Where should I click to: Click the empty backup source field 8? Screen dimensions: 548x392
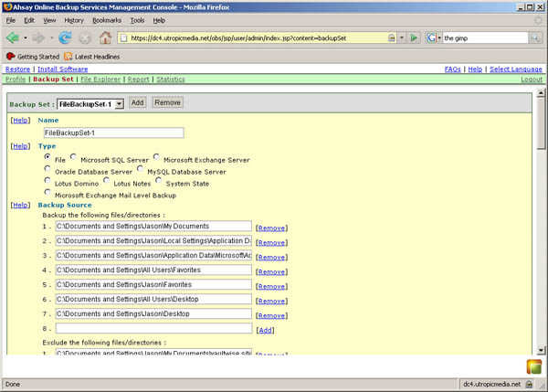point(153,328)
